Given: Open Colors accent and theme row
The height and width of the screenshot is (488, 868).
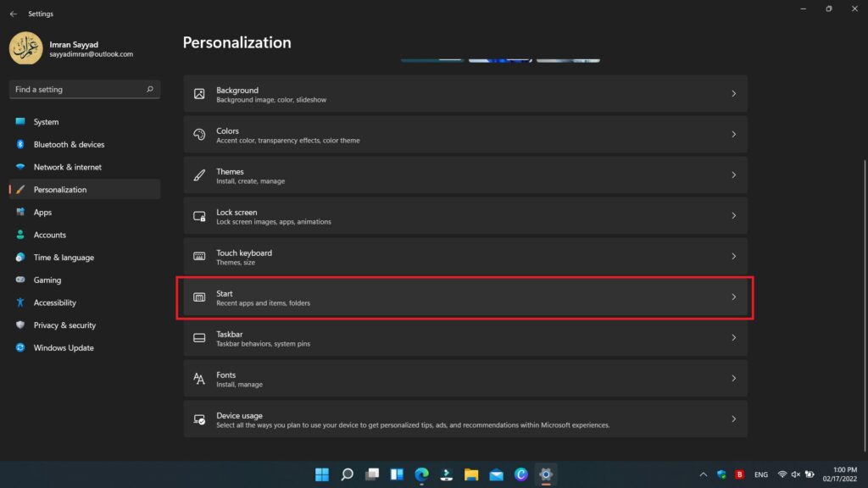Looking at the screenshot, I should pyautogui.click(x=465, y=135).
